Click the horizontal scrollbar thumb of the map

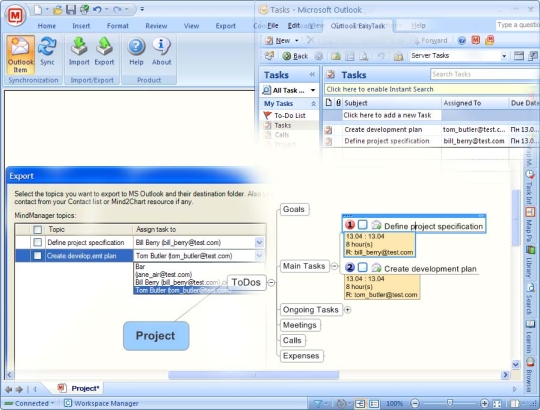[253, 375]
